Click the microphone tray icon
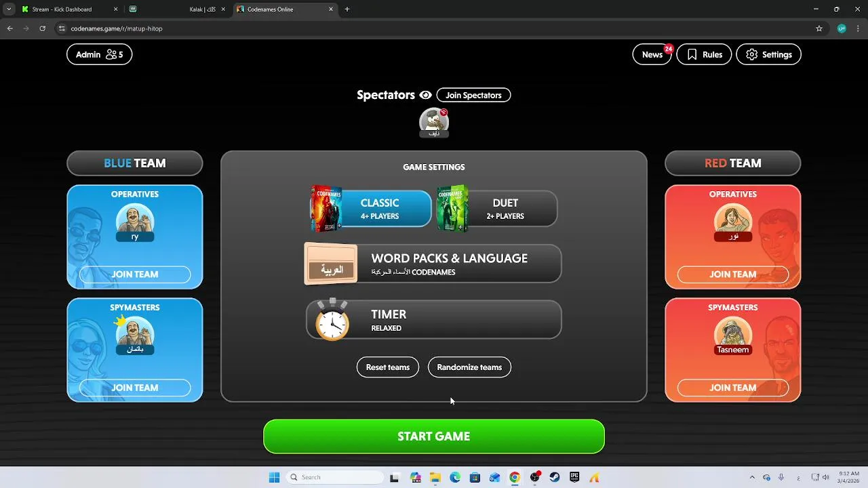868x488 pixels. tap(781, 477)
